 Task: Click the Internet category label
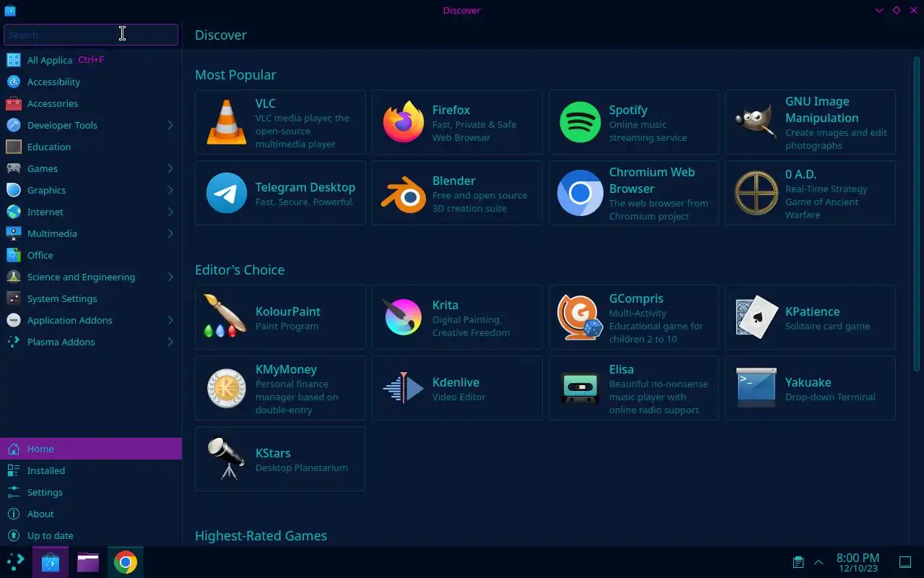click(45, 212)
